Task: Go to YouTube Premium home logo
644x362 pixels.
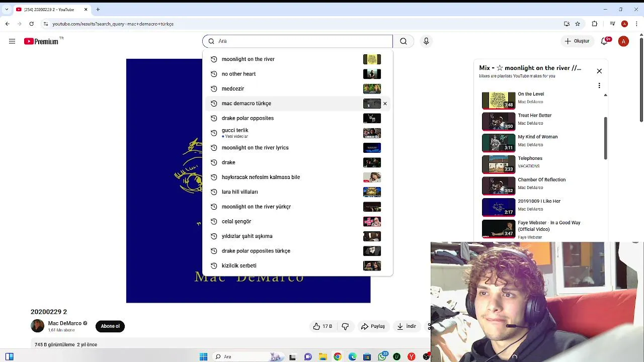Action: tap(42, 41)
